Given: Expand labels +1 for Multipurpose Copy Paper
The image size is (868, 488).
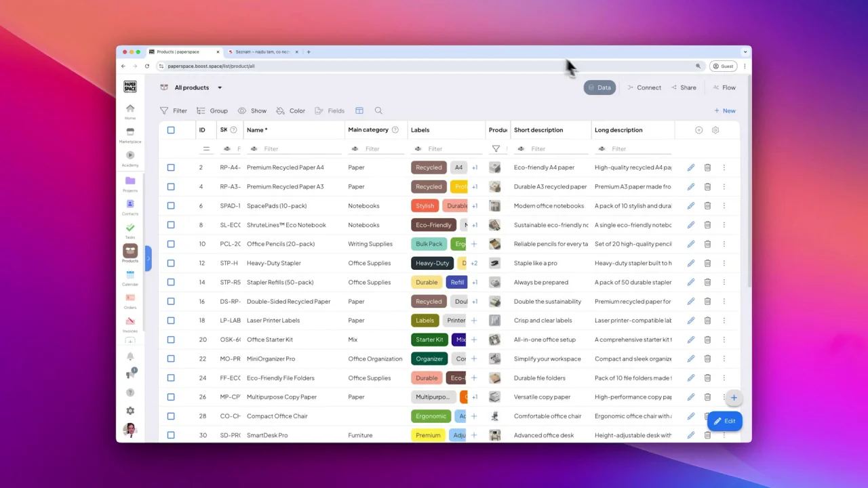Looking at the screenshot, I should tap(475, 397).
